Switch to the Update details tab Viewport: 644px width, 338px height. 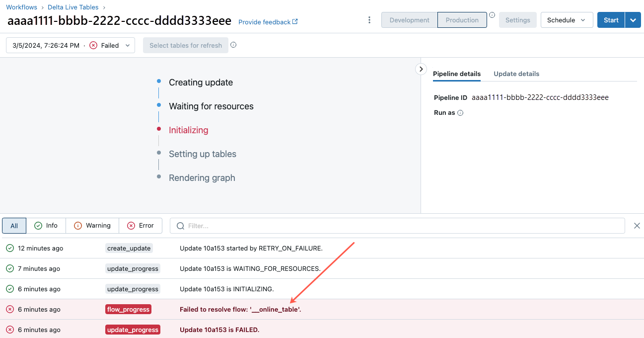[516, 74]
